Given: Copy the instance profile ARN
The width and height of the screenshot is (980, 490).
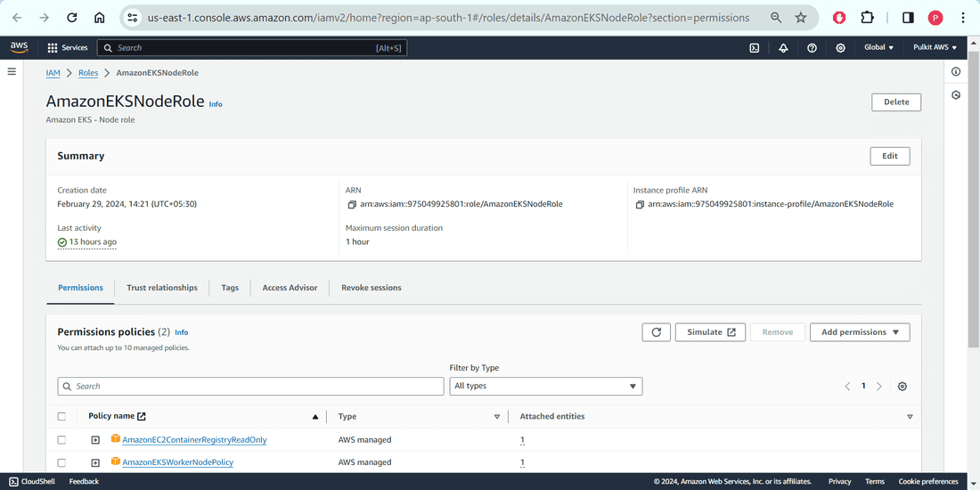Looking at the screenshot, I should 640,204.
